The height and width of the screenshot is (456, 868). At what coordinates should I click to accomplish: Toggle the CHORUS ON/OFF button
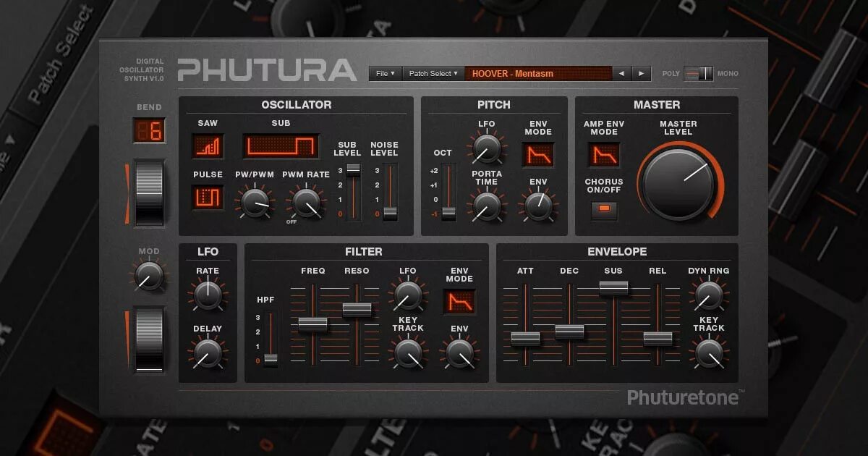pyautogui.click(x=605, y=210)
